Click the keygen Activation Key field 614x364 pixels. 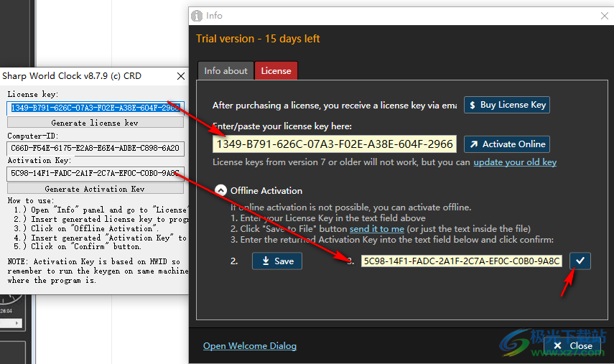point(96,174)
